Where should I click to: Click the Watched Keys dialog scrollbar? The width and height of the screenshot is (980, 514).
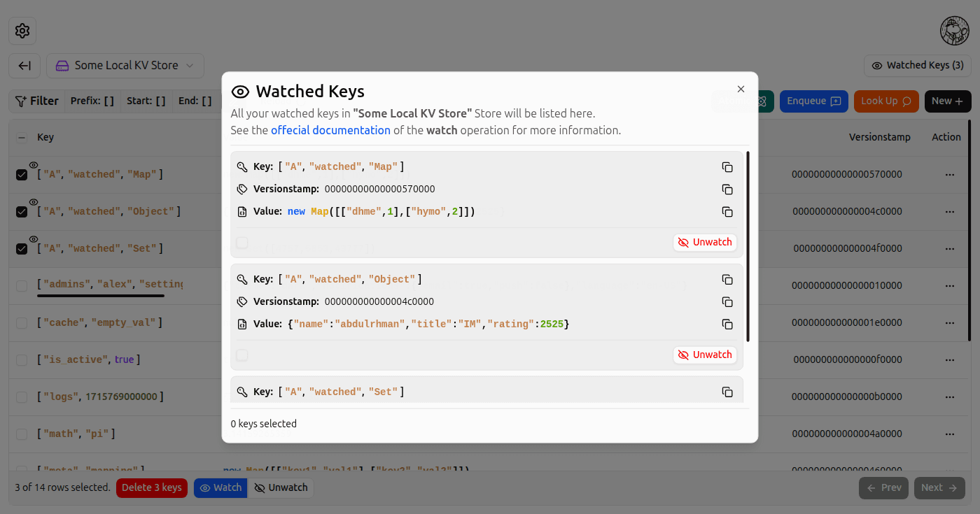748,246
